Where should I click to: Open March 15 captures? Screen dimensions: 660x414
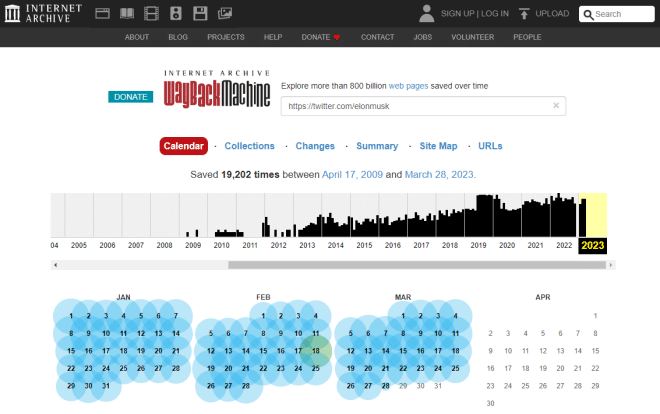[x=403, y=351]
